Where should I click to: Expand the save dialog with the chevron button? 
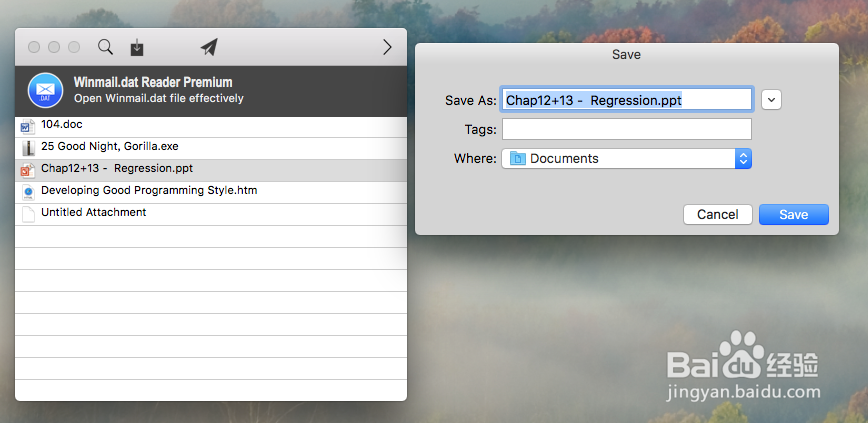(772, 100)
